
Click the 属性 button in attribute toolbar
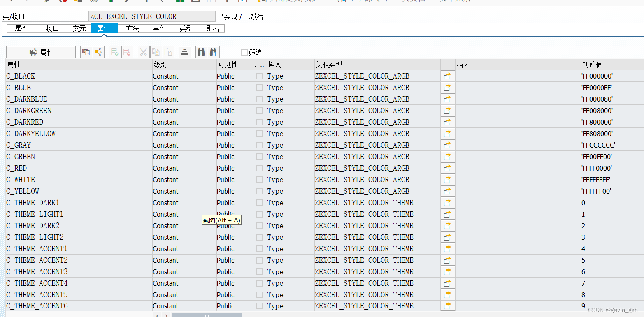[40, 51]
